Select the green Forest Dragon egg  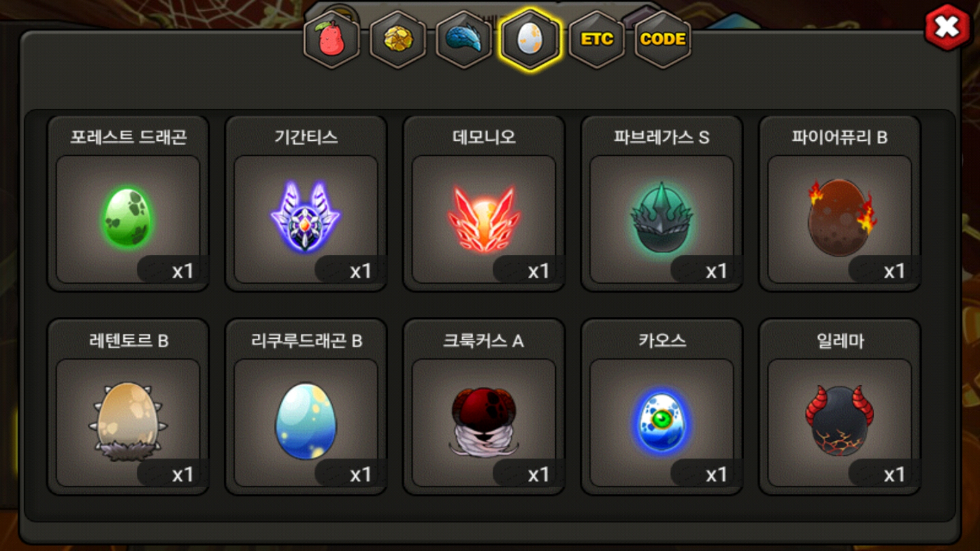point(128,218)
